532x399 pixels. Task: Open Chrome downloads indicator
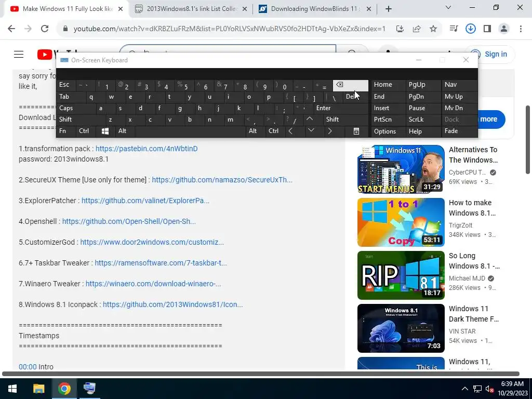point(471,29)
